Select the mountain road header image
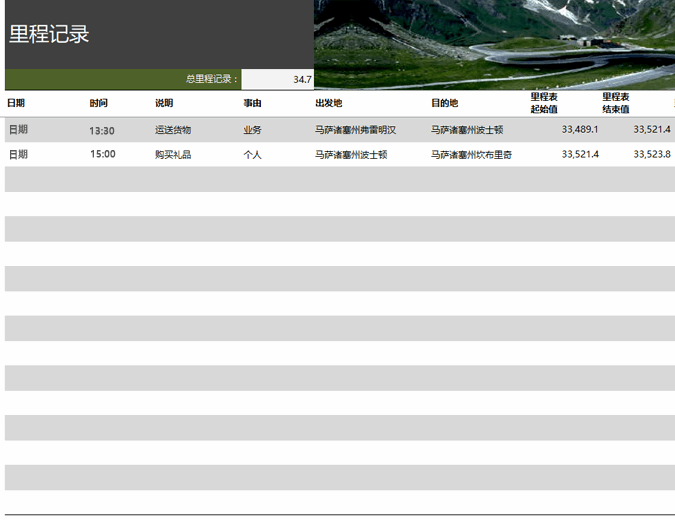Image resolution: width=675 pixels, height=520 pixels. (494, 44)
